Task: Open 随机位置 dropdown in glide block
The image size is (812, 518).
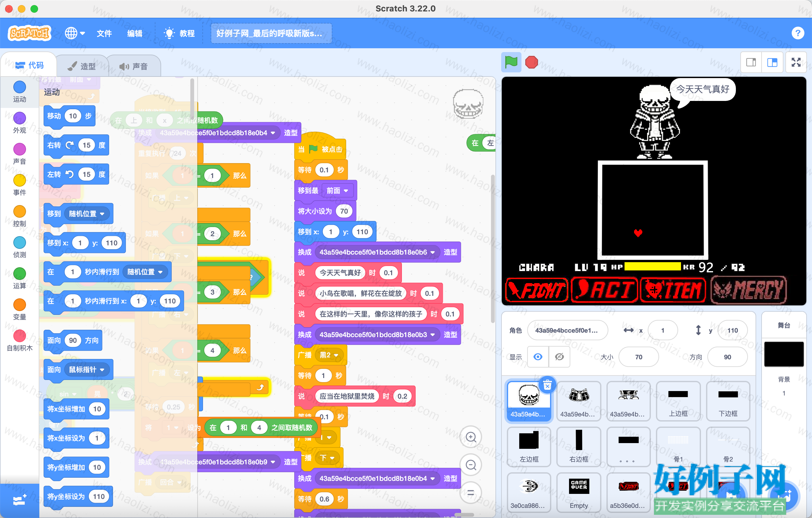Action: (145, 272)
